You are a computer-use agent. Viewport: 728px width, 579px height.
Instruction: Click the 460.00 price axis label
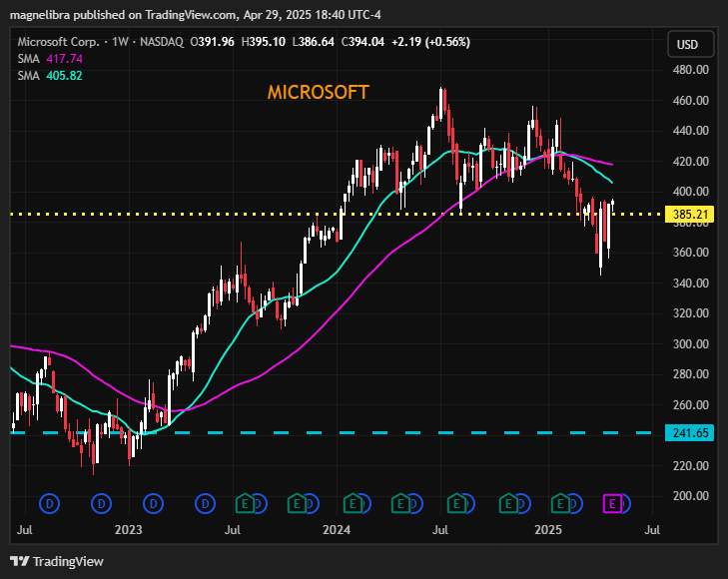[690, 100]
